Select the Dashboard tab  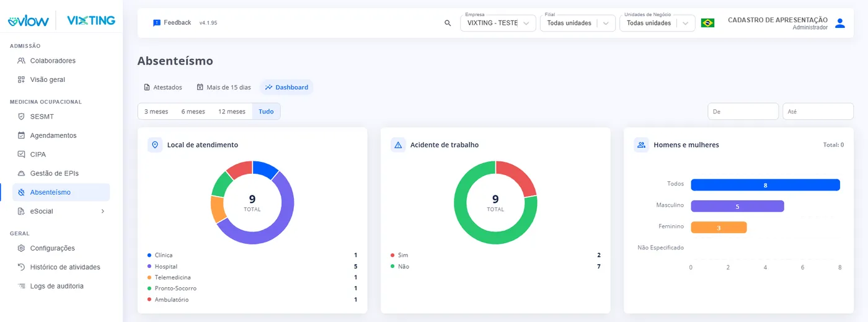point(286,87)
